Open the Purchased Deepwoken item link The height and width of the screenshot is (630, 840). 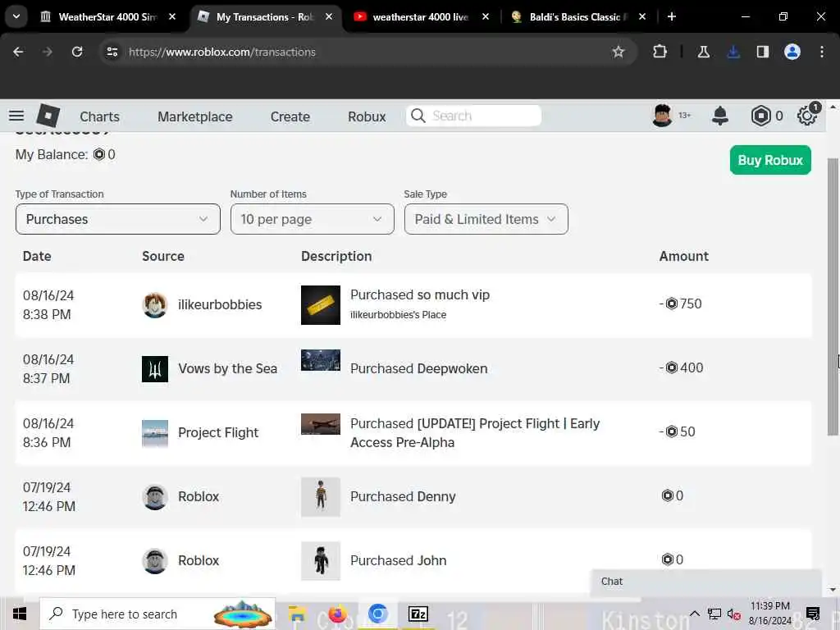click(419, 368)
